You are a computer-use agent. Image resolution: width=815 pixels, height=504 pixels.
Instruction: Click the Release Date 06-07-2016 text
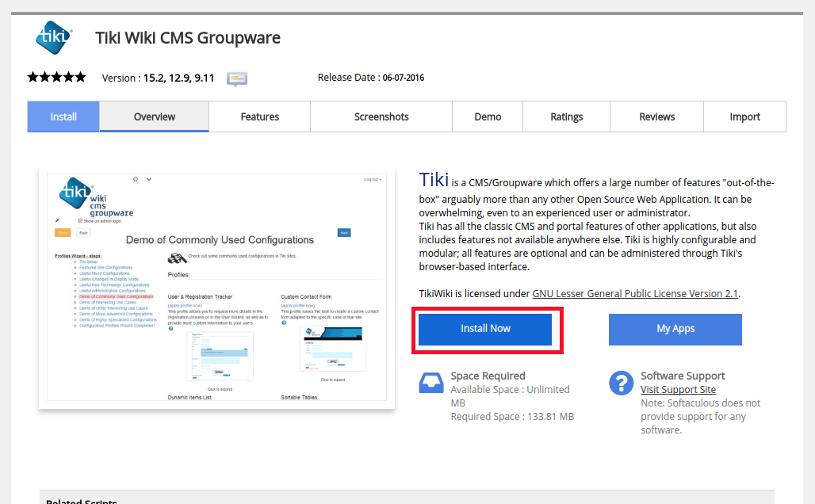click(x=370, y=78)
